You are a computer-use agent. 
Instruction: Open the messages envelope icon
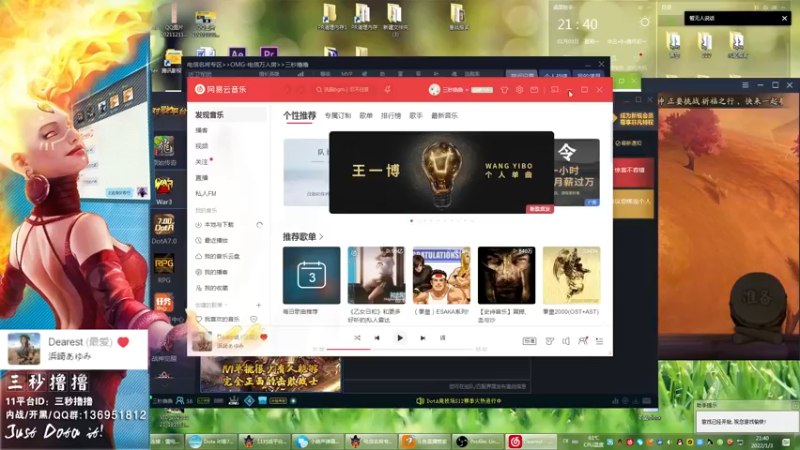(x=534, y=90)
